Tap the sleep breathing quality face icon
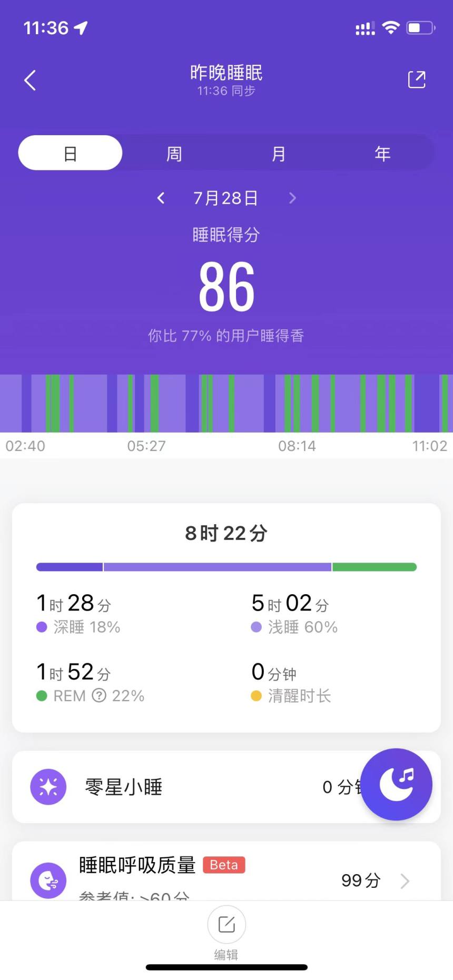This screenshot has width=453, height=980. tap(48, 880)
